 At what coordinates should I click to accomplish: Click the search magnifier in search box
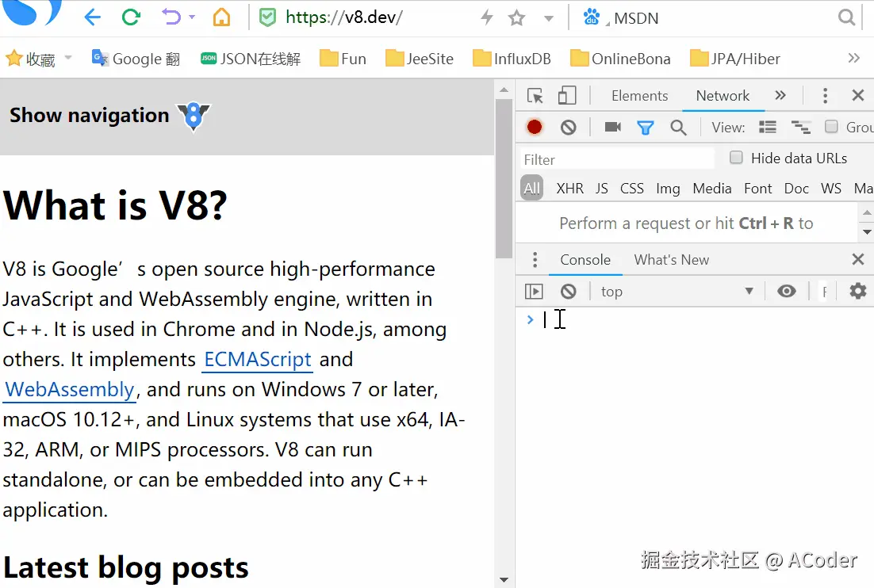[x=846, y=17]
